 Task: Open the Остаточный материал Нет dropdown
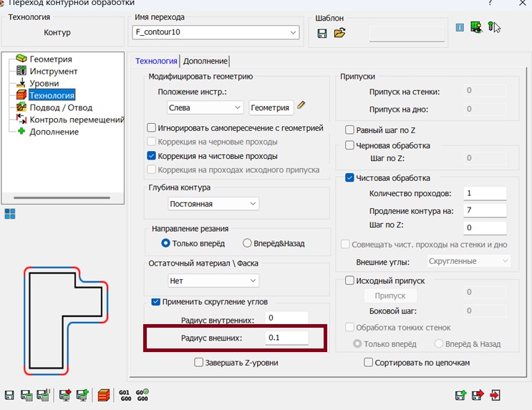[213, 280]
